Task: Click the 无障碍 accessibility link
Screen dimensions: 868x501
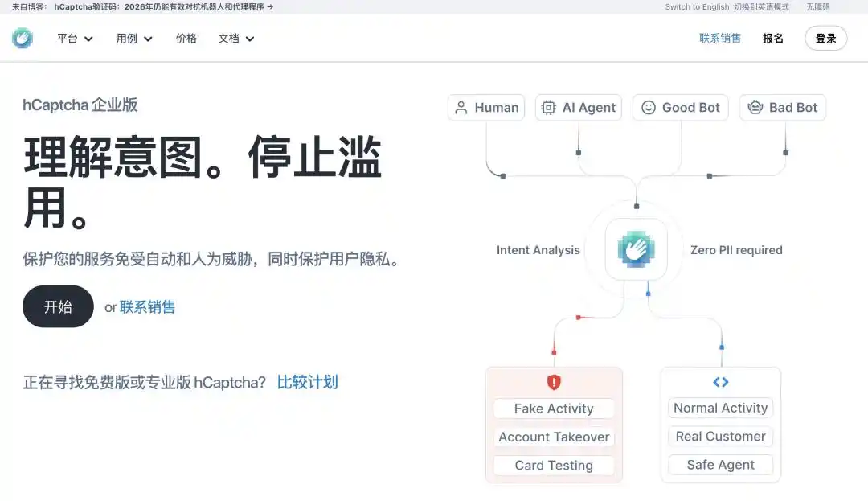Action: (x=817, y=6)
